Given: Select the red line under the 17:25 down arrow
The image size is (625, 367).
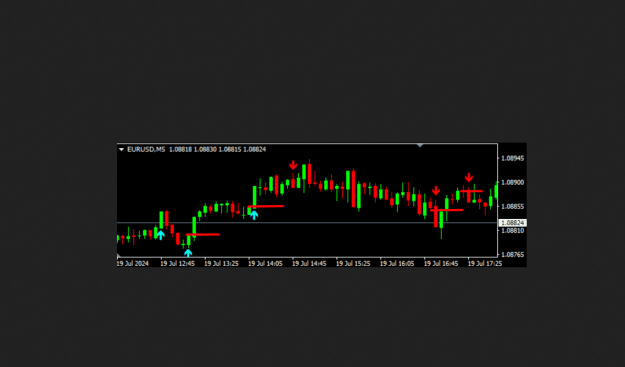Looking at the screenshot, I should tap(472, 191).
